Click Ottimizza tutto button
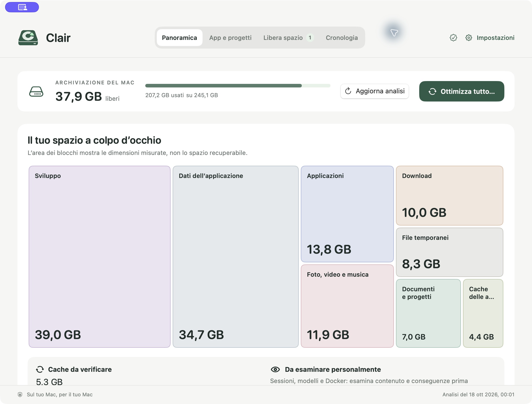The width and height of the screenshot is (532, 404). 462,91
